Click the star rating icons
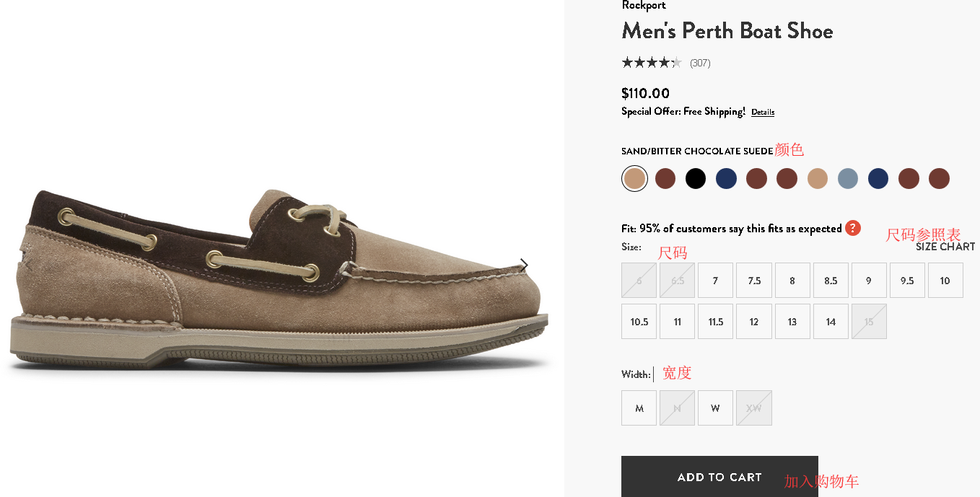Image resolution: width=980 pixels, height=497 pixels. coord(651,63)
